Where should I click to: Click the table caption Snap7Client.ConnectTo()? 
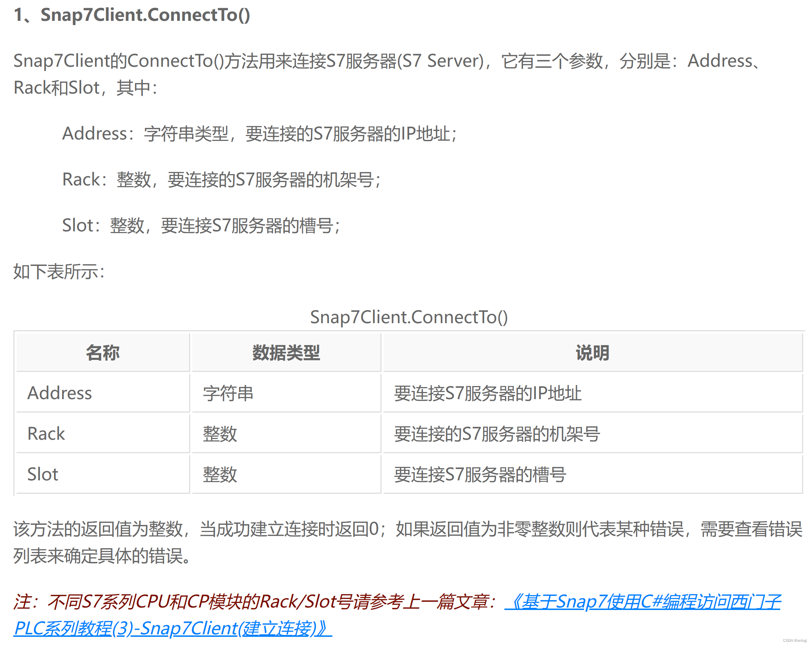pos(409,317)
